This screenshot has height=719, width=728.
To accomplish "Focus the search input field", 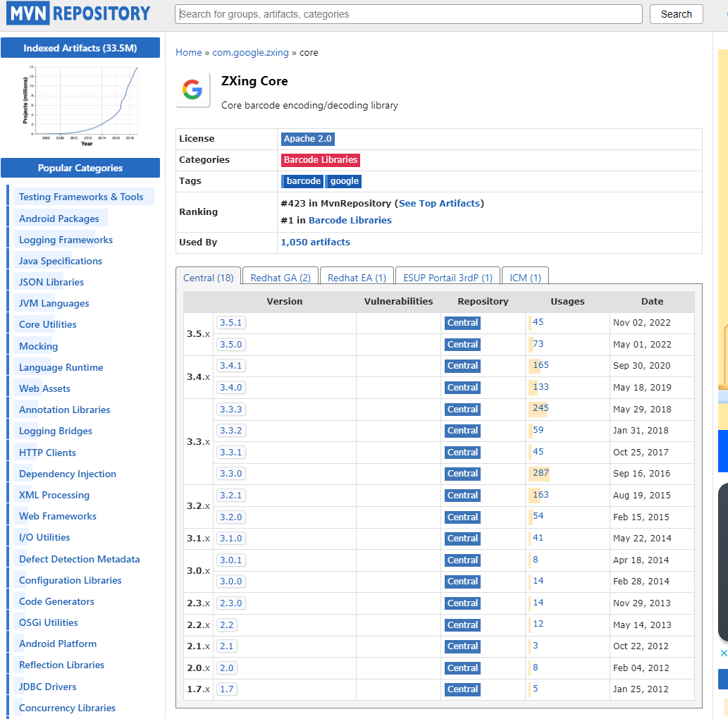I will 408,14.
